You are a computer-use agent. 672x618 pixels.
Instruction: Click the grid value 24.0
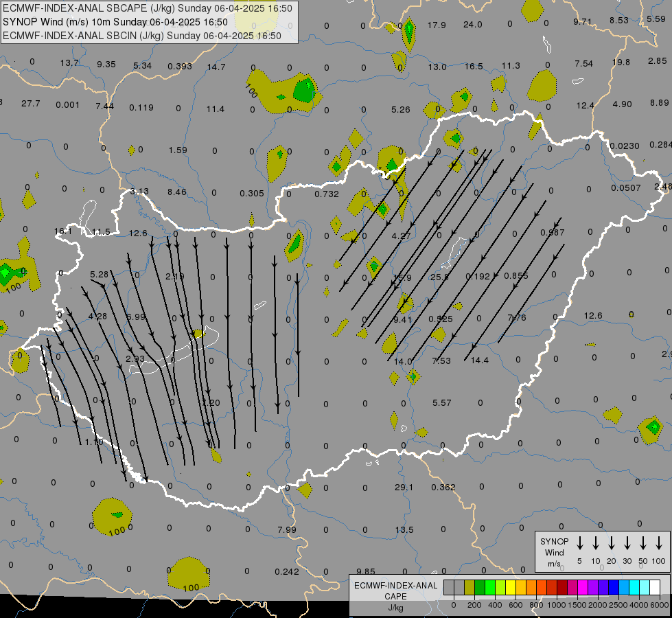(x=473, y=25)
